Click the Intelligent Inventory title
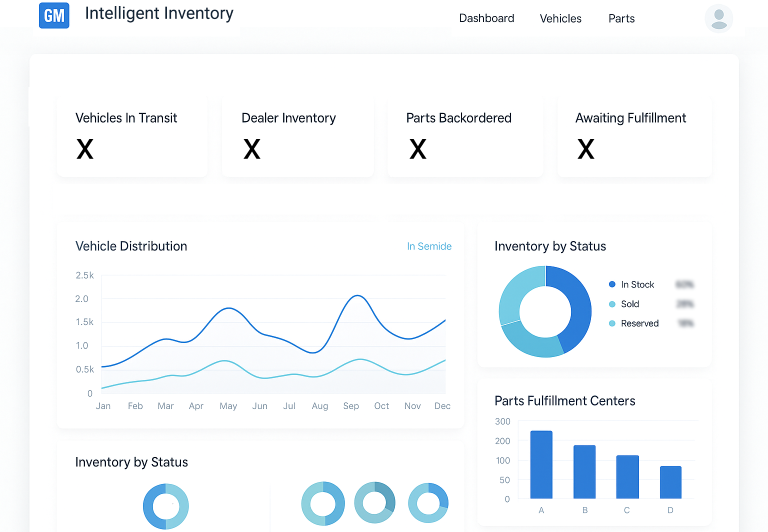Viewport: 768px width, 532px height. [x=159, y=13]
